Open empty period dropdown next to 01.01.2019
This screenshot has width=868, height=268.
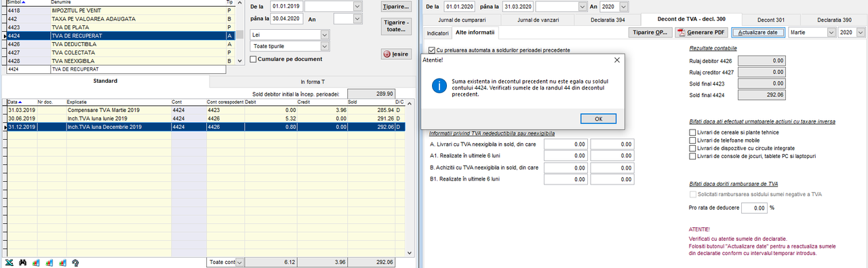coord(358,6)
